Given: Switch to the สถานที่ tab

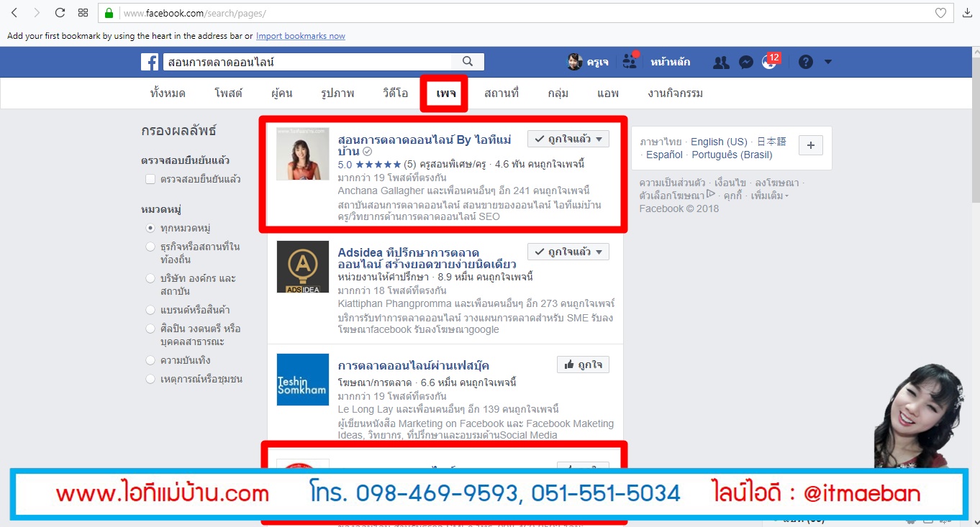Looking at the screenshot, I should 502,93.
